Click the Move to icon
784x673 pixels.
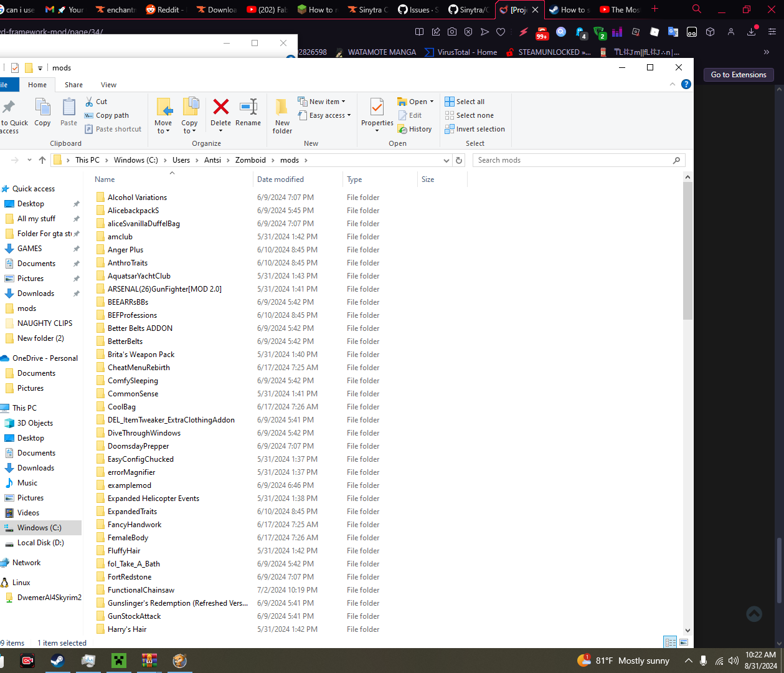164,107
